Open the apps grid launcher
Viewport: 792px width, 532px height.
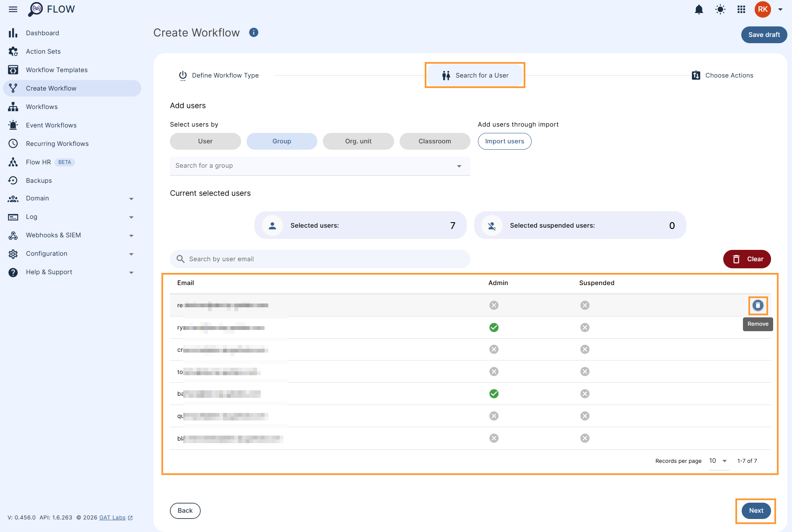[x=741, y=9]
